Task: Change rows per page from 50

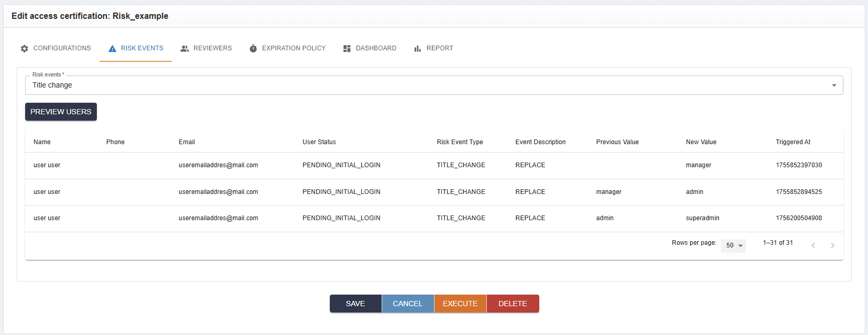Action: [x=733, y=245]
